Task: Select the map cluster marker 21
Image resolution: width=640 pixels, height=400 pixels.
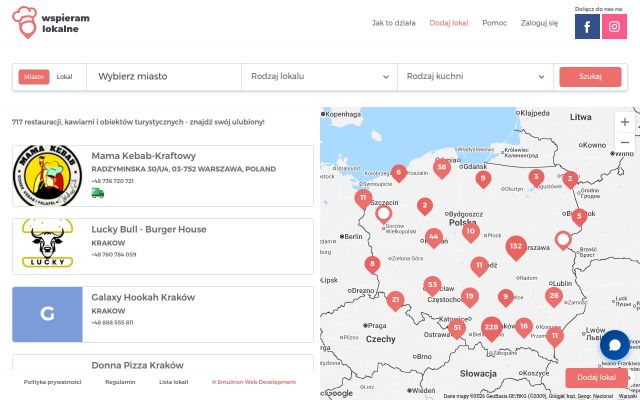Action: [x=395, y=301]
